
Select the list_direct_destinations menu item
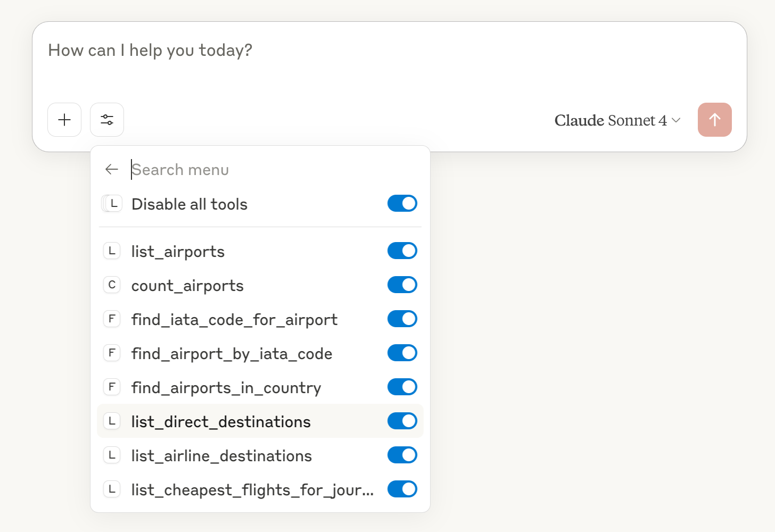click(x=221, y=421)
